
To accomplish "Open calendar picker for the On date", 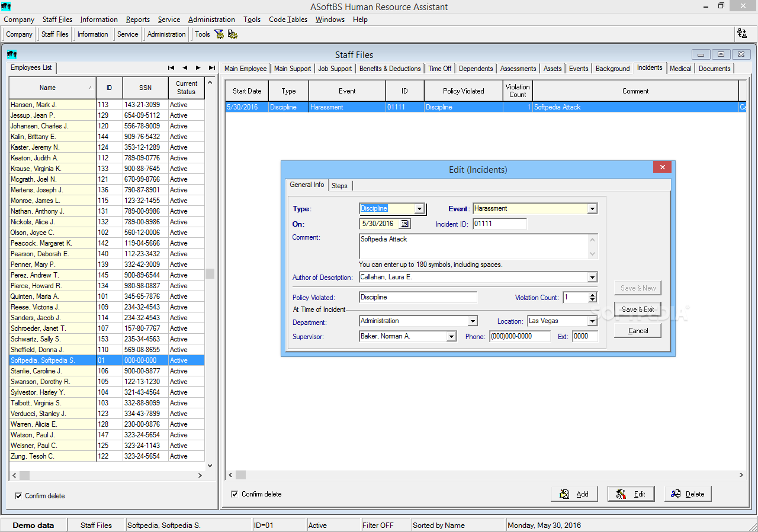I will click(x=404, y=224).
